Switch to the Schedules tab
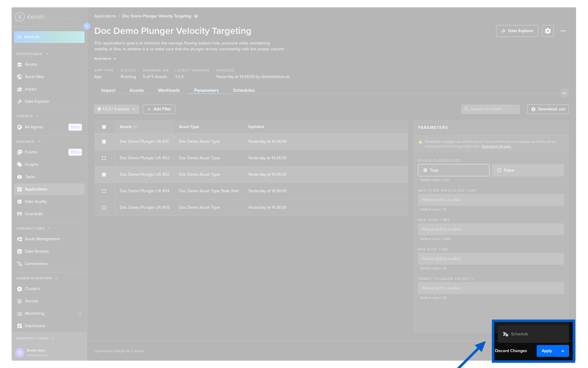 pos(244,90)
